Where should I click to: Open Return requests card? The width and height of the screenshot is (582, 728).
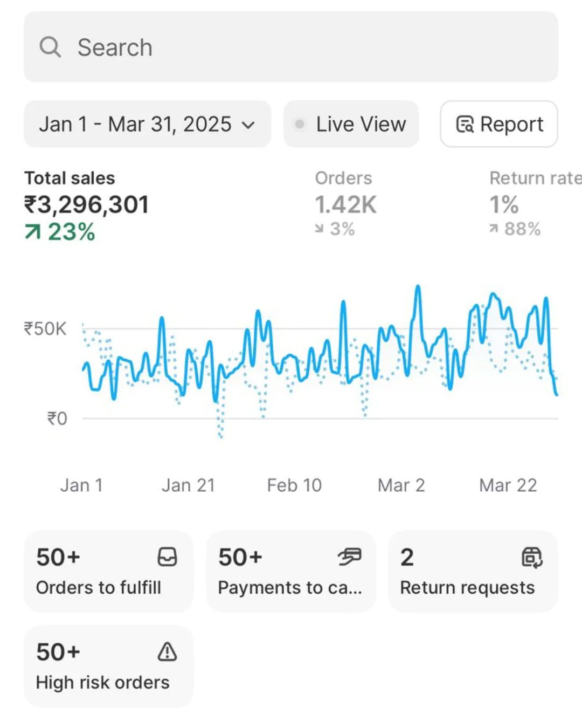(473, 571)
